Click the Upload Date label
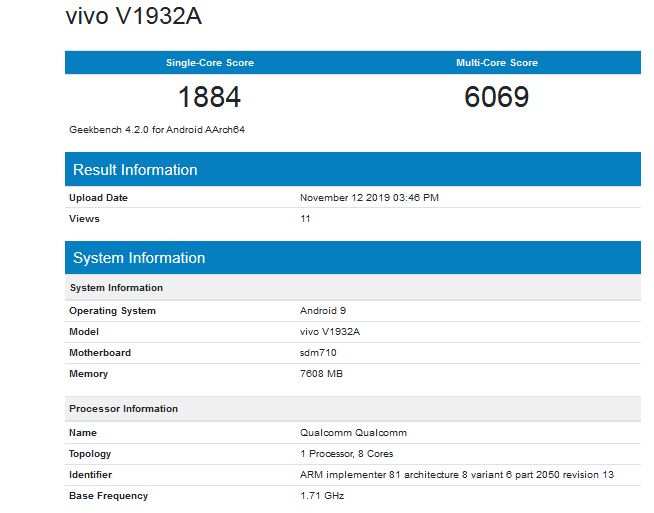The height and width of the screenshot is (513, 654). (98, 198)
